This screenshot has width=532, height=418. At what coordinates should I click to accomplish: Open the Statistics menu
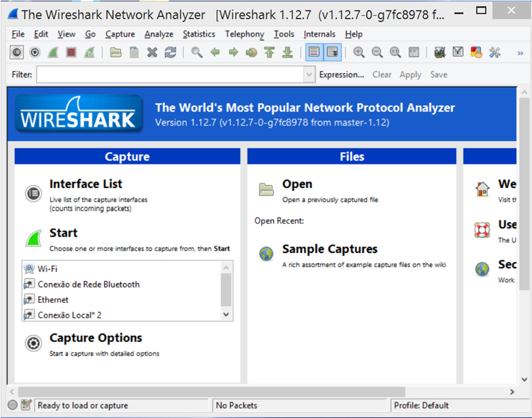click(x=199, y=34)
